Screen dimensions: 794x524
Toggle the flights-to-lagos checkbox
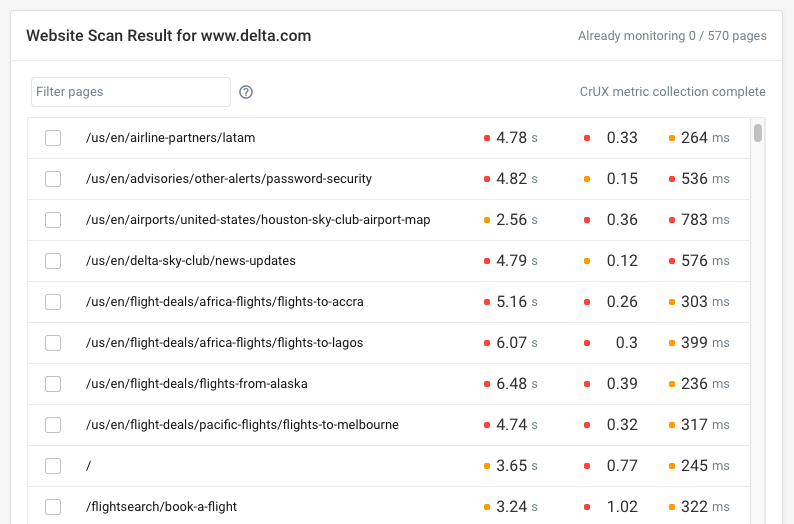pyautogui.click(x=53, y=343)
